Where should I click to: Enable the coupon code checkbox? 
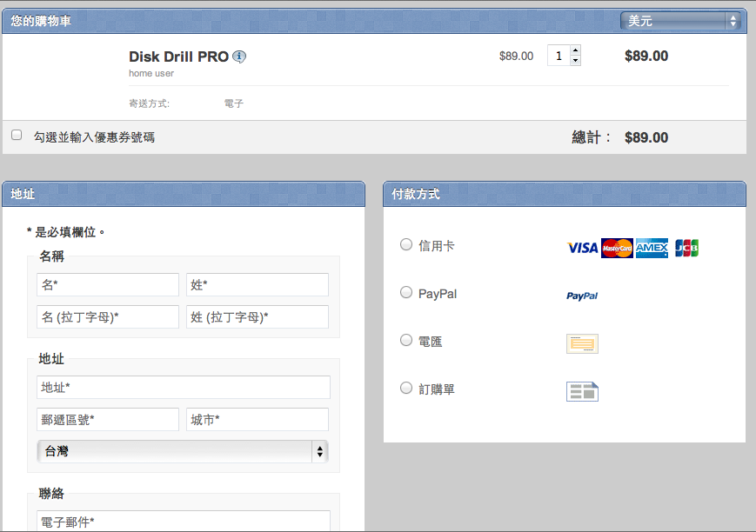click(x=17, y=135)
